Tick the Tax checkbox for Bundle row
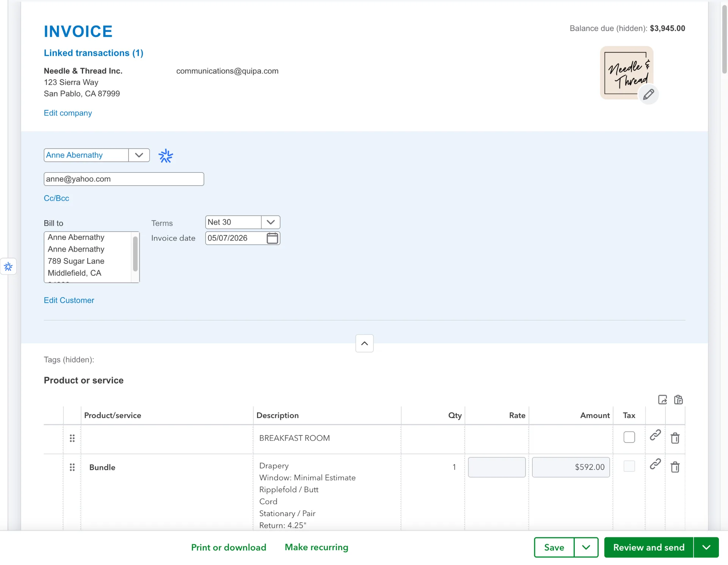Screen dimensions: 728x565 click(629, 466)
